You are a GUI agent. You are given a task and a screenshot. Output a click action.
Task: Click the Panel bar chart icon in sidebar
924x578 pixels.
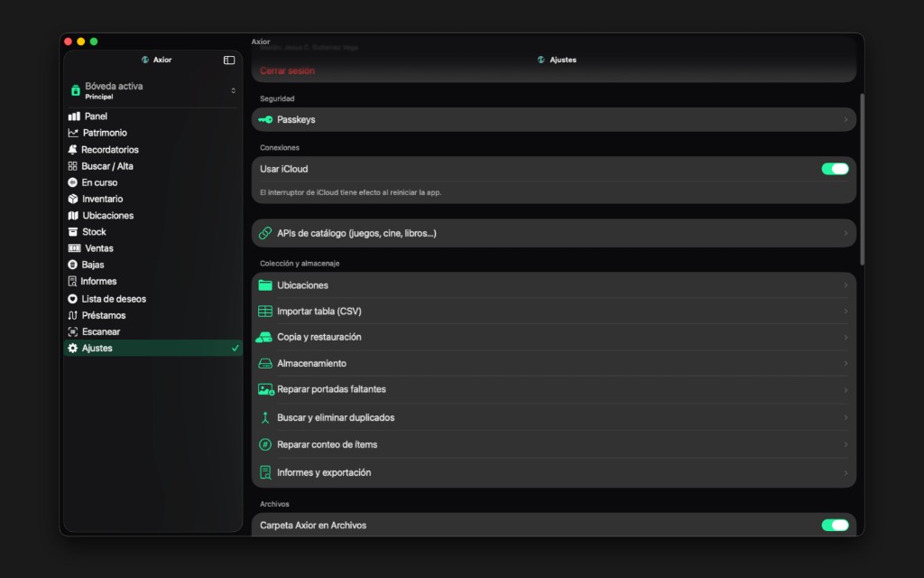[x=74, y=117]
